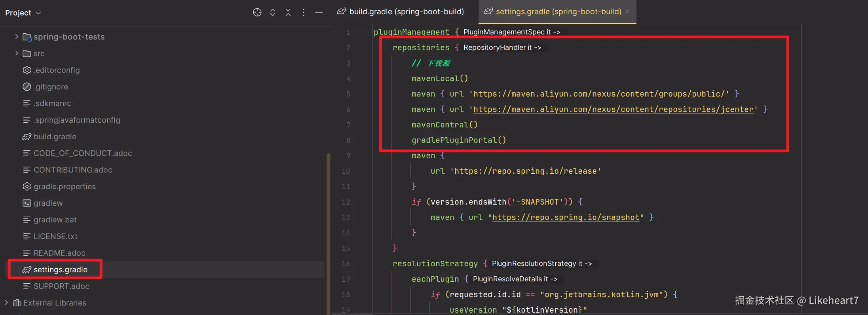Screen dimensions: 868x315
Task: Select README.adoc file
Action: tap(59, 253)
